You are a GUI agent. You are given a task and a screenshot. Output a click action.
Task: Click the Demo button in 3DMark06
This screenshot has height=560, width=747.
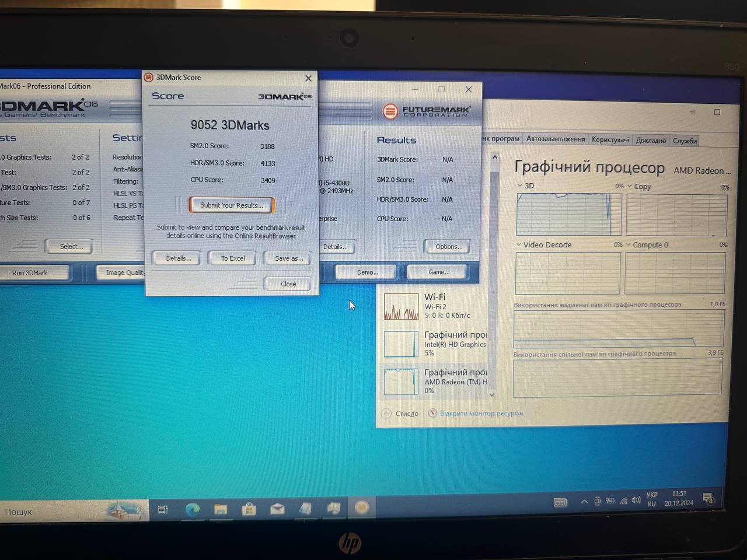click(367, 272)
